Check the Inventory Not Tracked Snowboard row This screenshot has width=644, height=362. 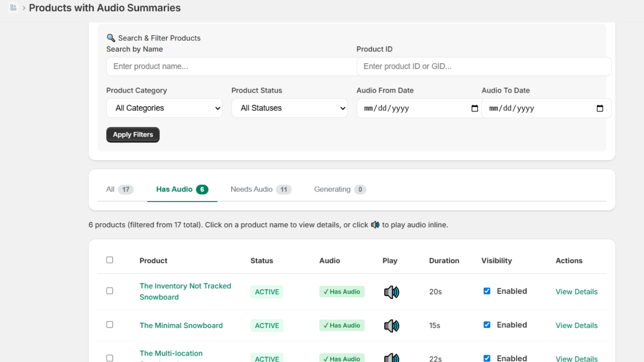click(x=109, y=291)
